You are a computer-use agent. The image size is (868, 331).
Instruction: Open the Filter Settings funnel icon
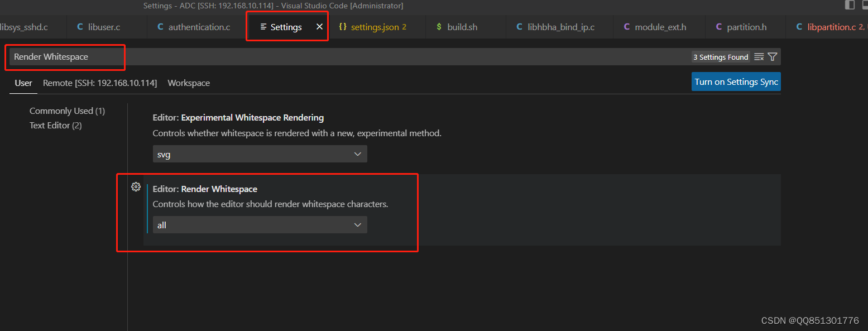coord(773,56)
